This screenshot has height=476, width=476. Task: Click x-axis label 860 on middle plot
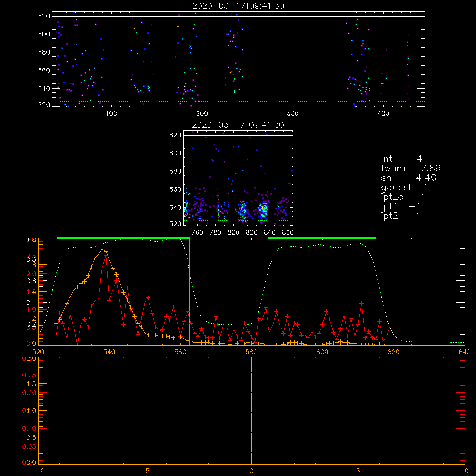[288, 233]
